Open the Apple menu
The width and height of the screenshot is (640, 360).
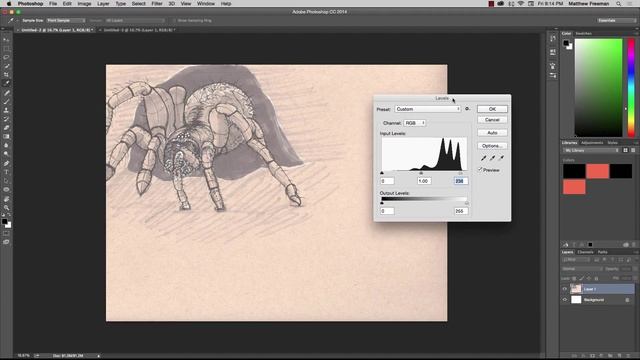click(9, 4)
